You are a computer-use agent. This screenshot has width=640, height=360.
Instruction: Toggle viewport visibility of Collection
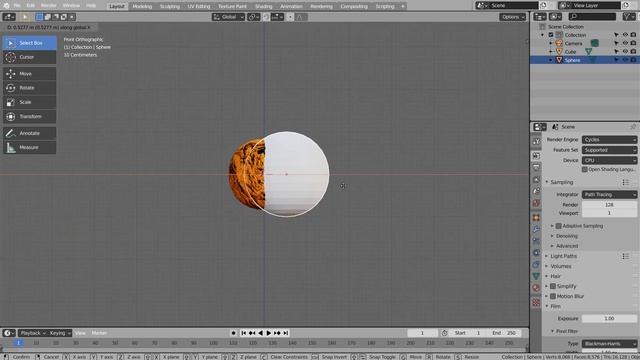[x=625, y=35]
